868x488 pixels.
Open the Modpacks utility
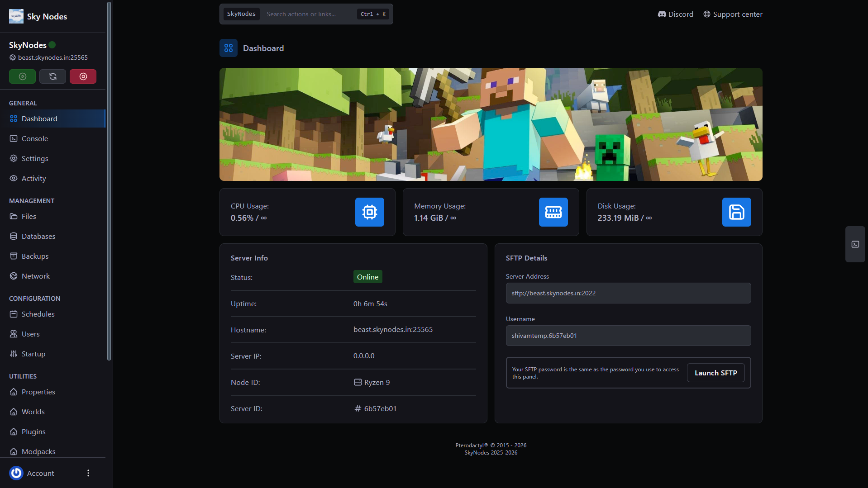point(52,451)
